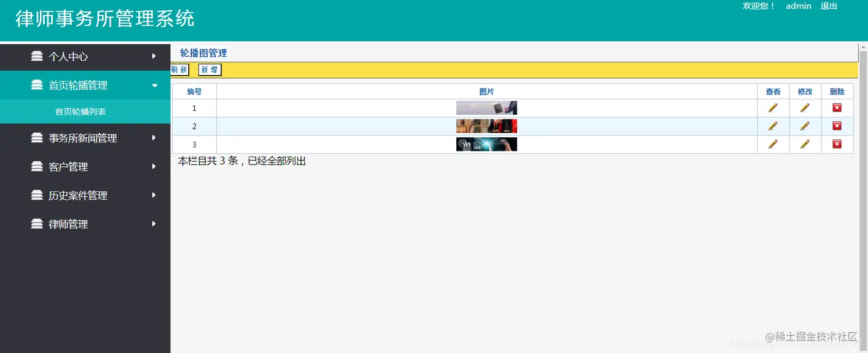
Task: Open the carousel thumbnail in row 3
Action: 486,144
